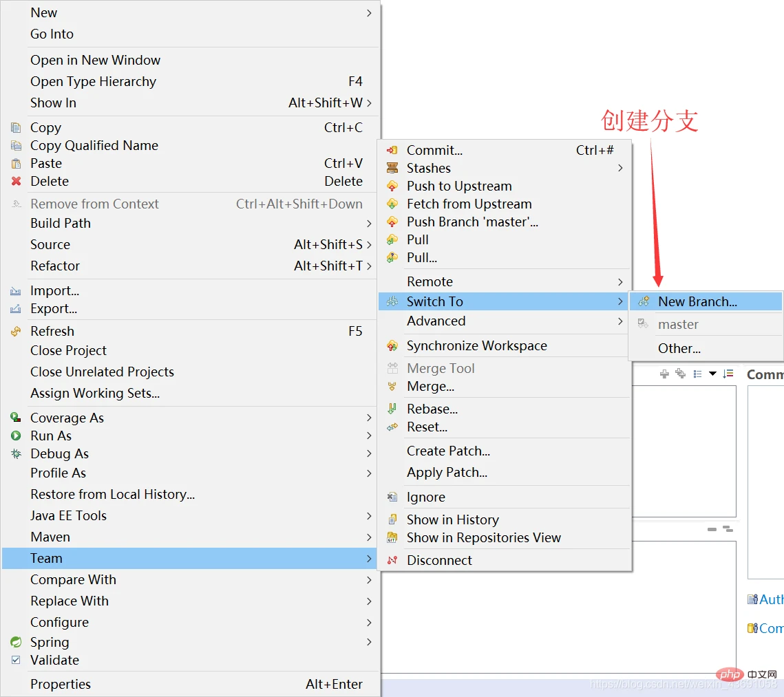
Task: Toggle the Validate checkbox
Action: pos(16,660)
